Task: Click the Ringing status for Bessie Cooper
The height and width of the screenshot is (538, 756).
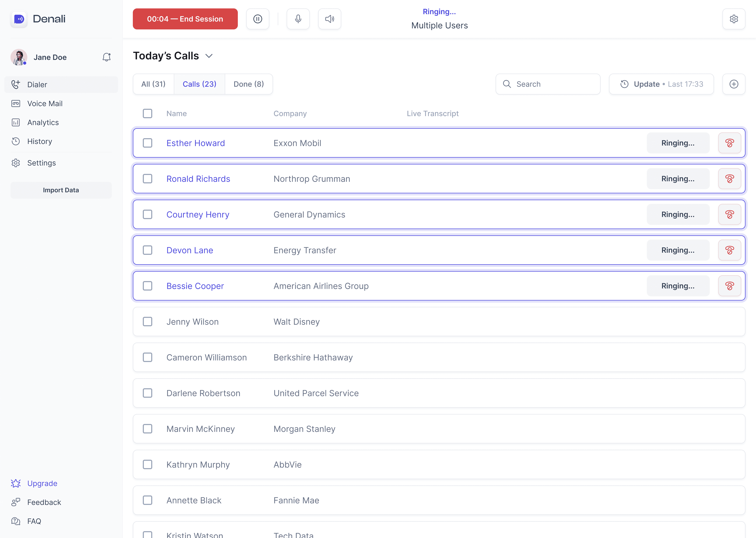Action: click(678, 286)
